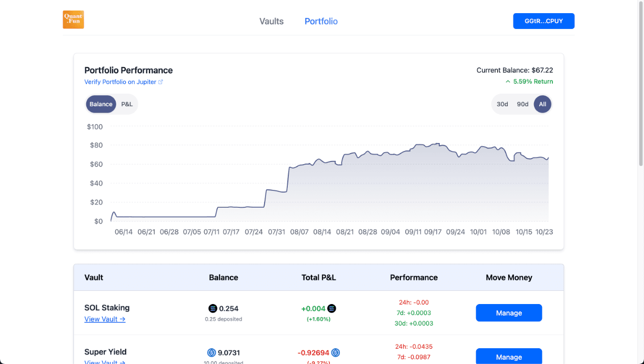Click the Quant.Fun logo icon
The image size is (644, 364).
tap(73, 20)
